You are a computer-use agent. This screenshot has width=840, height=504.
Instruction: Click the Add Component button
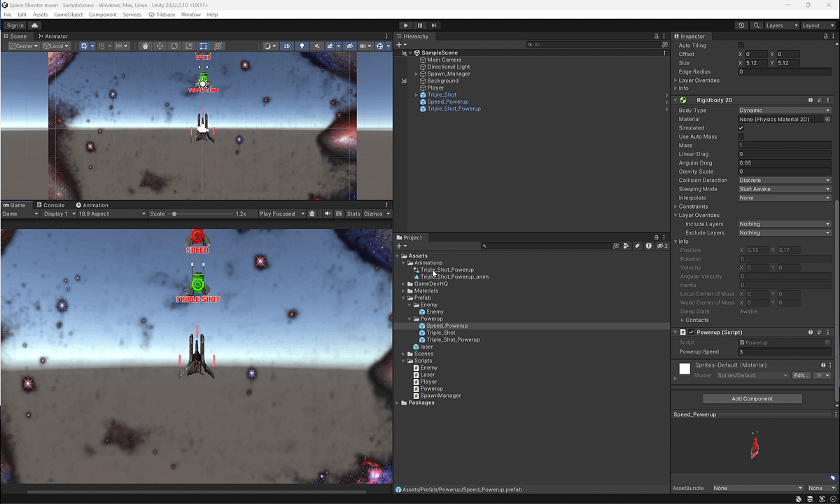[752, 398]
